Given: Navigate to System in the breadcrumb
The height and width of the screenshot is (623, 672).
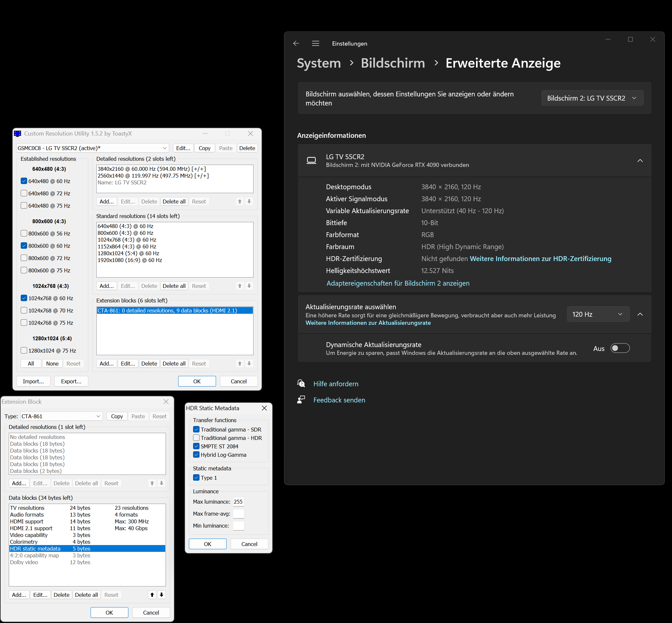Looking at the screenshot, I should point(319,63).
